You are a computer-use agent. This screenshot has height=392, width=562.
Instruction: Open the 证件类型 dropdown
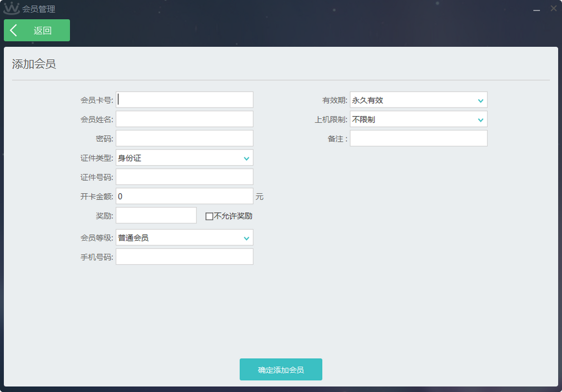[184, 158]
